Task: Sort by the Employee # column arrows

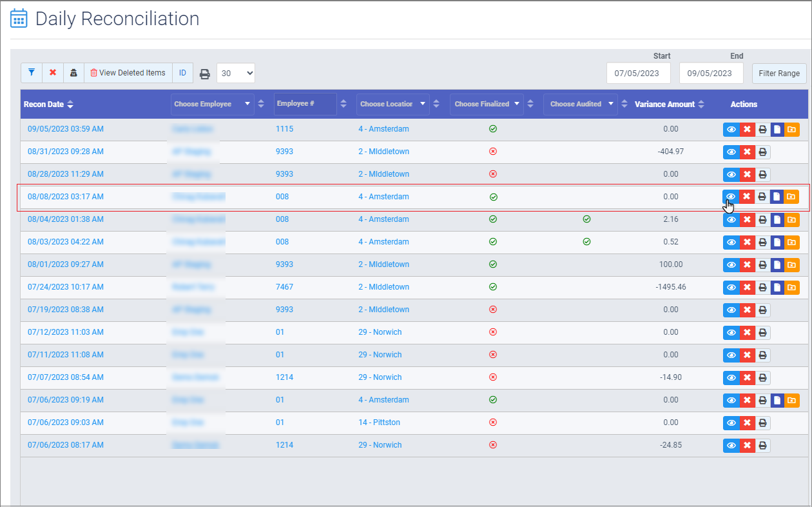Action: [x=343, y=104]
